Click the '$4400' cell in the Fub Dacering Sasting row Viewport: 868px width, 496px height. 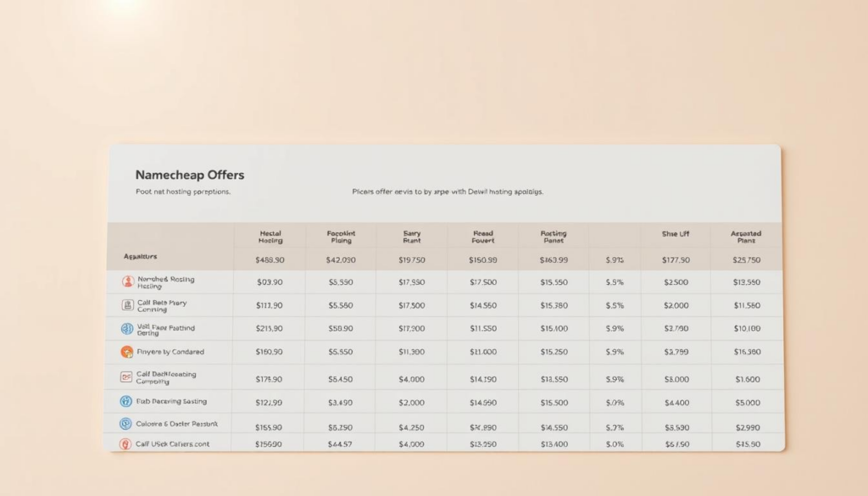point(677,403)
